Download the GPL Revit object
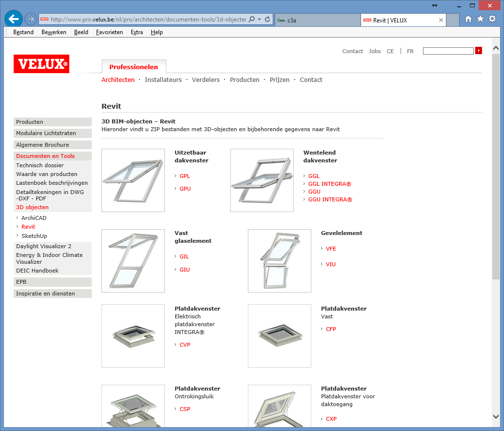504x431 pixels. pyautogui.click(x=185, y=176)
